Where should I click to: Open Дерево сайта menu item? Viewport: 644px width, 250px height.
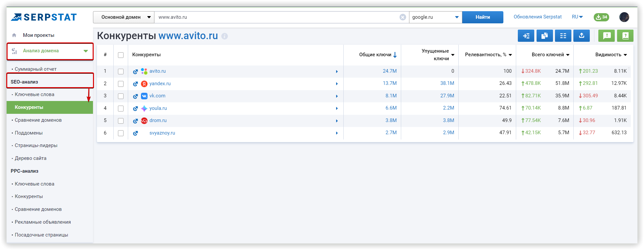point(31,158)
